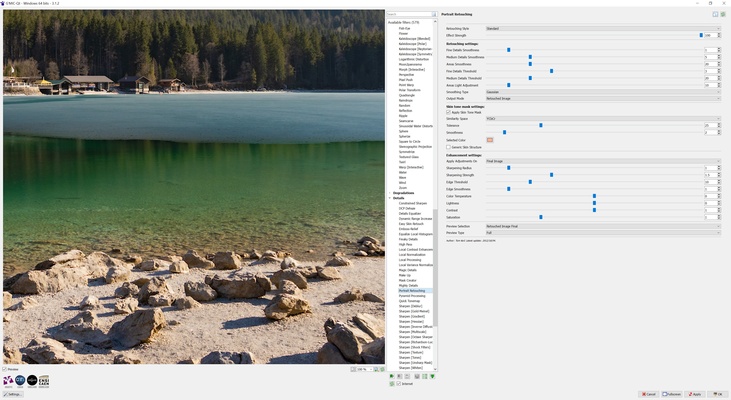
Task: Toggle the Internet checkbox
Action: (x=399, y=384)
